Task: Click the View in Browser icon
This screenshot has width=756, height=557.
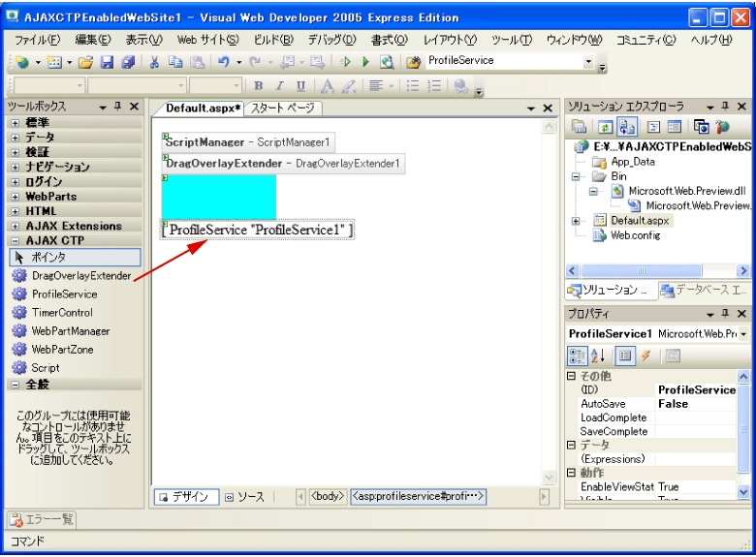Action: (387, 62)
